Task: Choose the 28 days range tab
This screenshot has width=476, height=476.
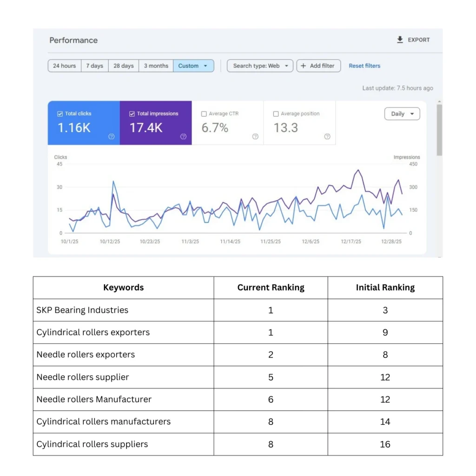Action: [x=124, y=66]
